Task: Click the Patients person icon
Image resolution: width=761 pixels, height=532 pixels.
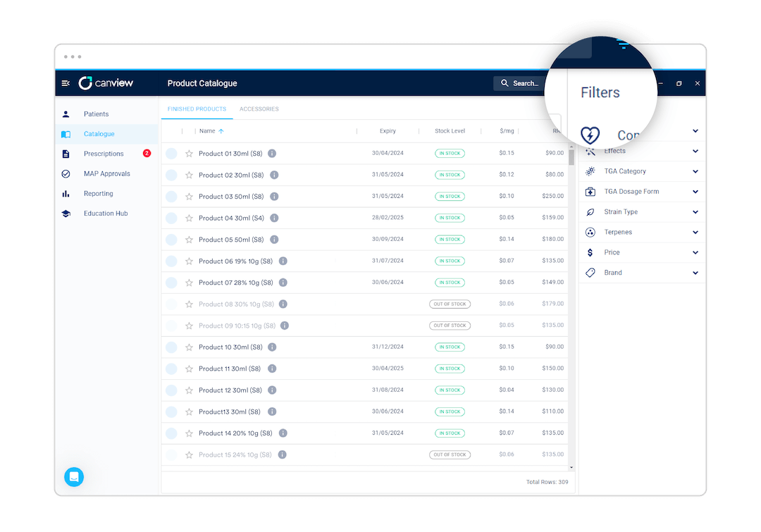Action: [66, 115]
